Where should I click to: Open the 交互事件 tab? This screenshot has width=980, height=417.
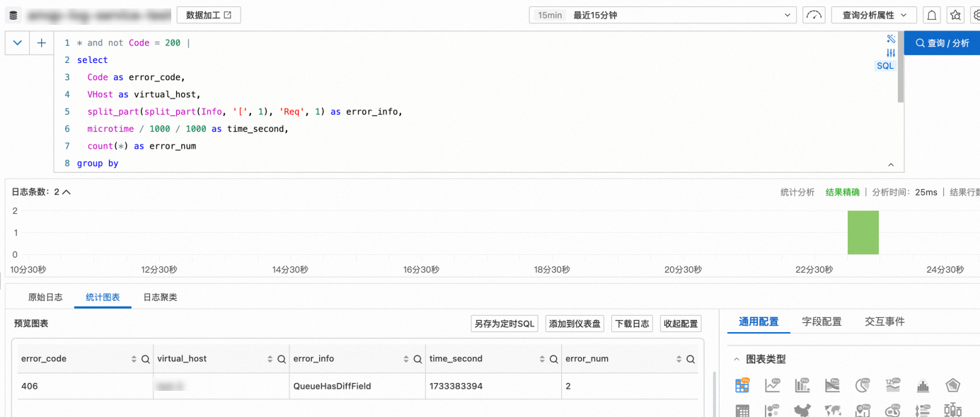point(884,321)
